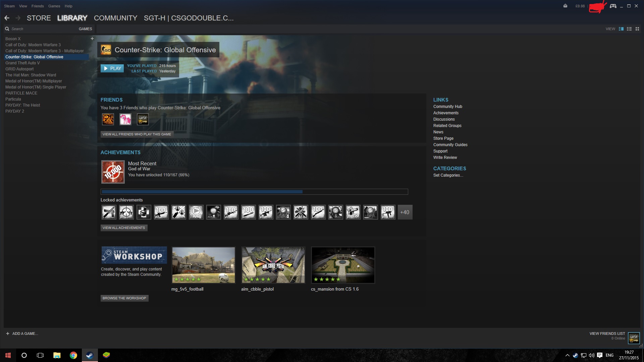Open the Discussions link
The image size is (644, 362).
tap(444, 119)
